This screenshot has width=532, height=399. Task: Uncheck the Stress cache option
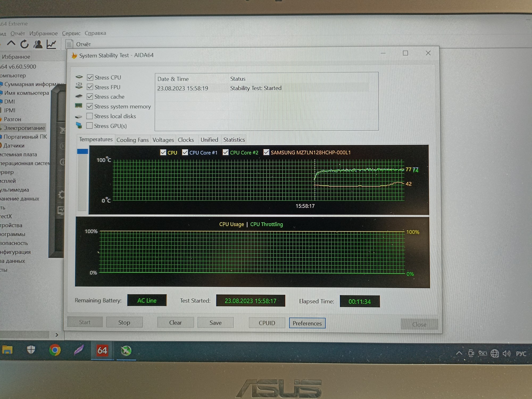pos(90,97)
